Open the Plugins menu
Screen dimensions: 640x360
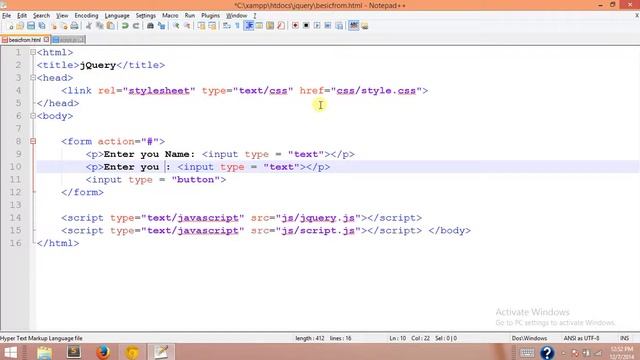(210, 16)
